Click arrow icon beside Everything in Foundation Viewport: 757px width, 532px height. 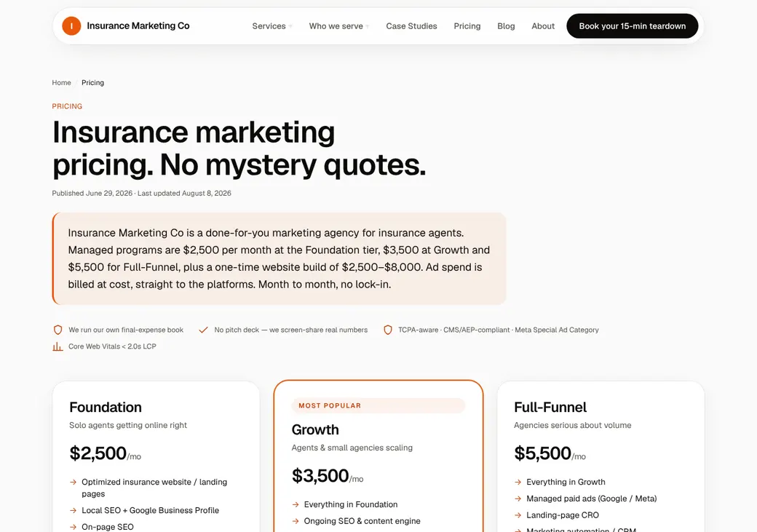click(296, 504)
